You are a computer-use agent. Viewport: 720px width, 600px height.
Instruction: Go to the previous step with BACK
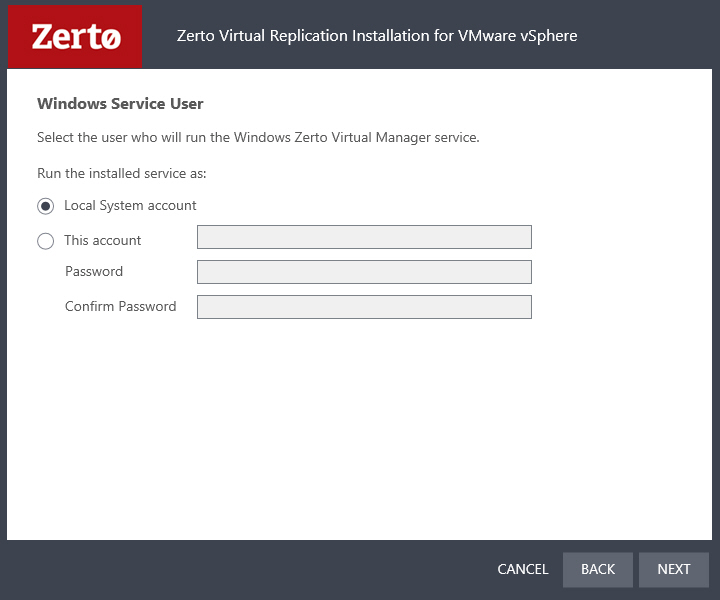click(597, 569)
